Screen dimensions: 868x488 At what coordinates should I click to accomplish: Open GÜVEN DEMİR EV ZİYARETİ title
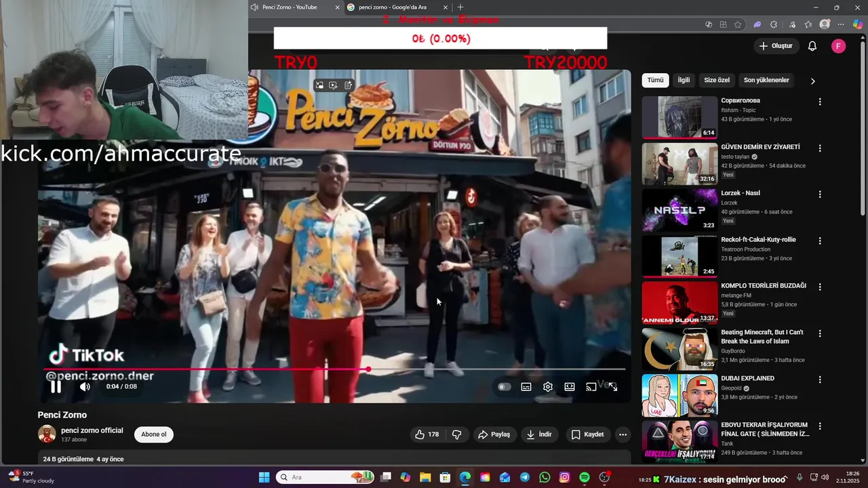click(760, 147)
